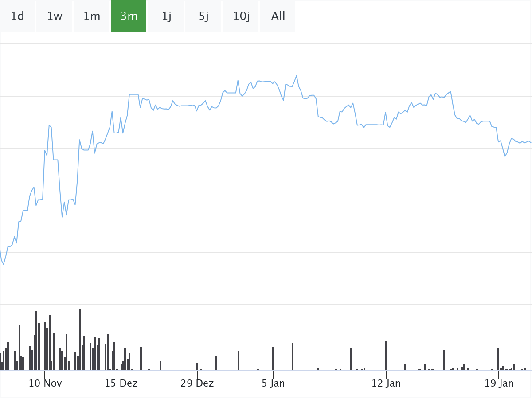Click the lowest point of the price line
This screenshot has height=399, width=532.
pyautogui.click(x=4, y=264)
